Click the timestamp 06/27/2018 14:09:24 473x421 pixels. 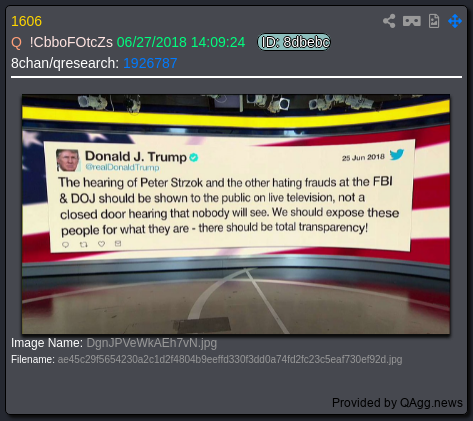tap(181, 42)
